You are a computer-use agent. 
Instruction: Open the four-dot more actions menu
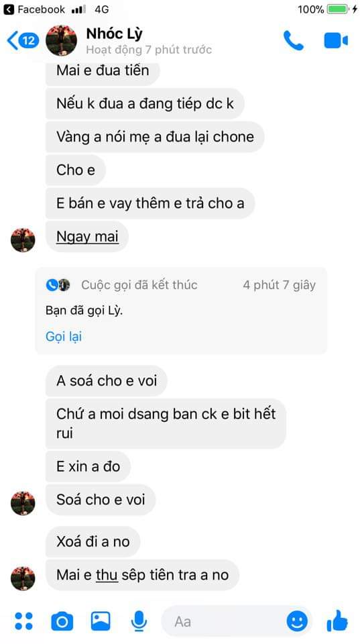pos(24,621)
